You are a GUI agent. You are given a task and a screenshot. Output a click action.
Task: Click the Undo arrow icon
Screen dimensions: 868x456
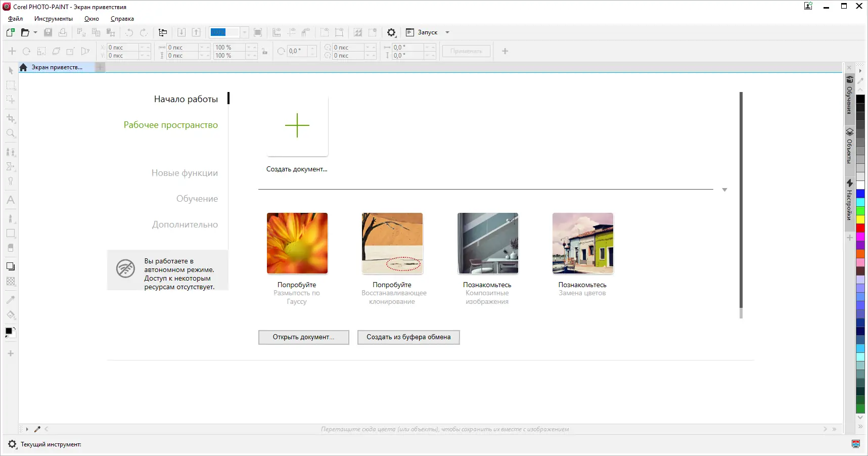129,32
